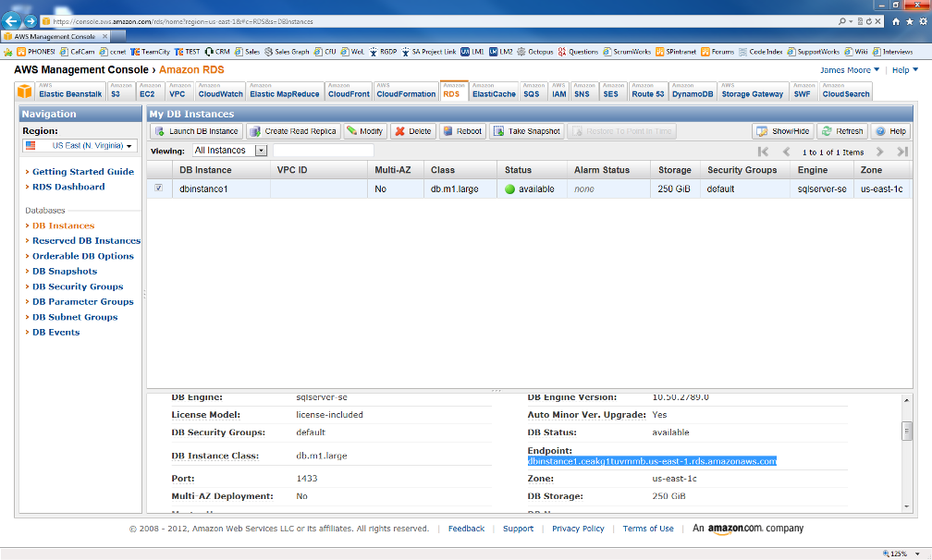This screenshot has width=932, height=560.
Task: Click the browser Forward arrow button
Action: click(31, 21)
